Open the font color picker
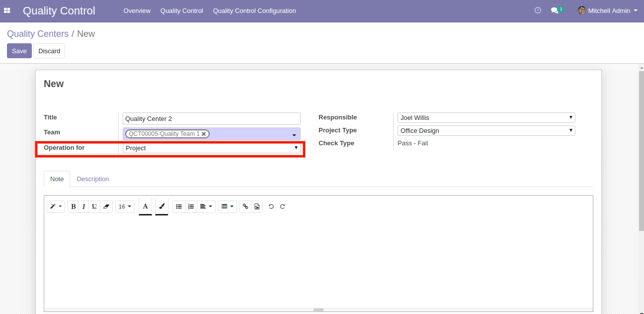 pyautogui.click(x=145, y=207)
